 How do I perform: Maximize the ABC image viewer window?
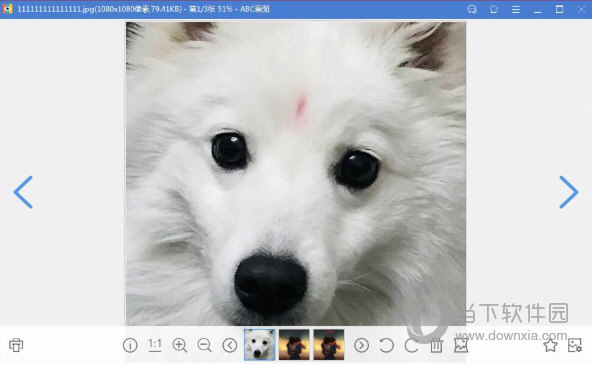tap(560, 9)
